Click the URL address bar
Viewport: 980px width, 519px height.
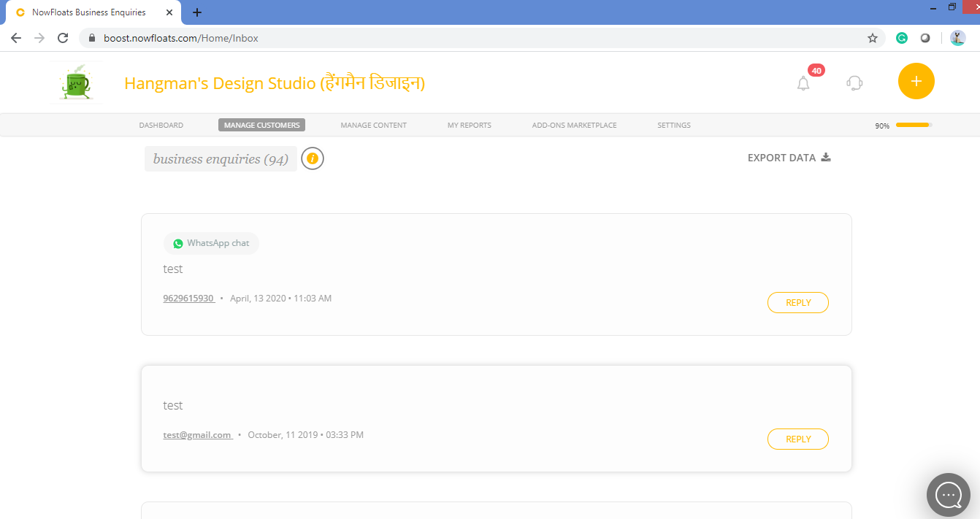point(482,38)
